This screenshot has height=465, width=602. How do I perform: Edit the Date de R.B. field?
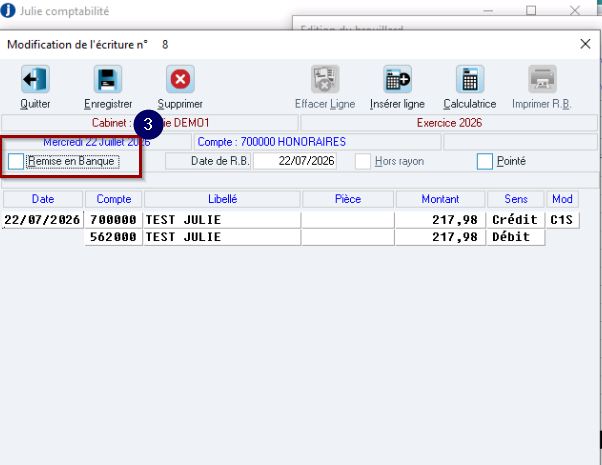tap(295, 161)
